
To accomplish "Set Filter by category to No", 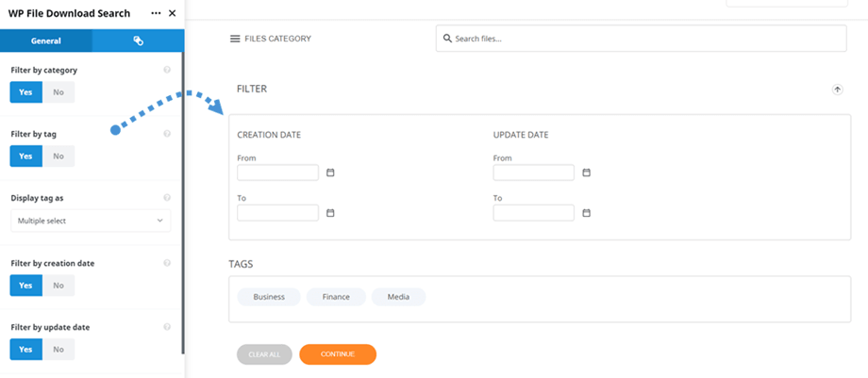I will click(58, 92).
